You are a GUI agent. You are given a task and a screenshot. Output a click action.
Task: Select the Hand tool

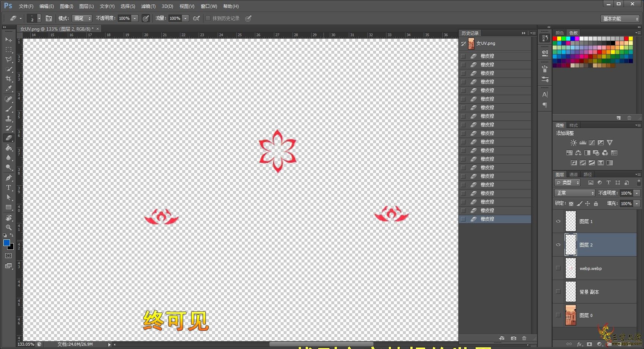[x=9, y=218]
